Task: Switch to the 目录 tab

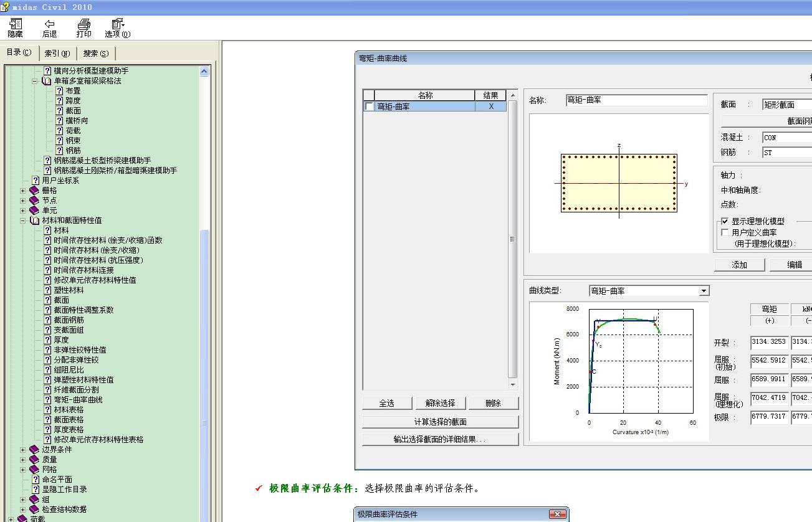Action: 19,52
